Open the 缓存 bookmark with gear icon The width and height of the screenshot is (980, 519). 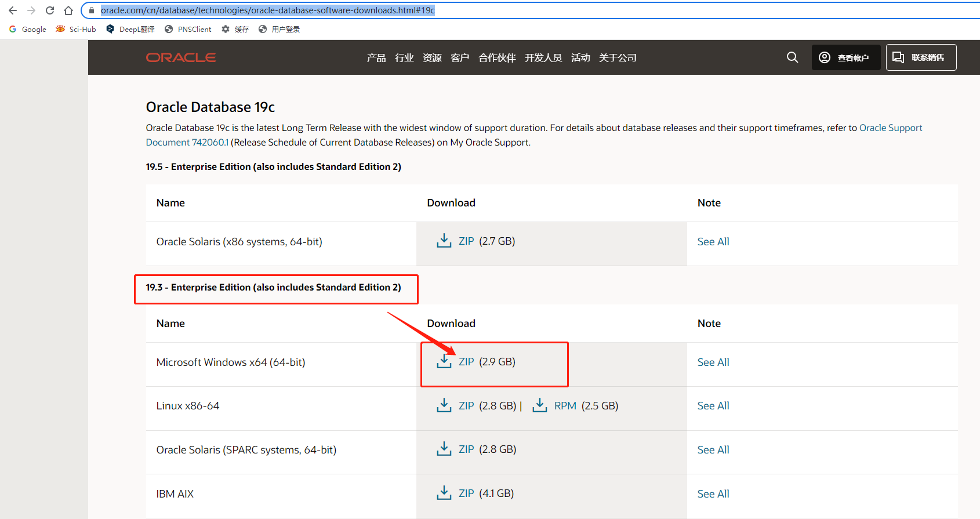pyautogui.click(x=235, y=29)
